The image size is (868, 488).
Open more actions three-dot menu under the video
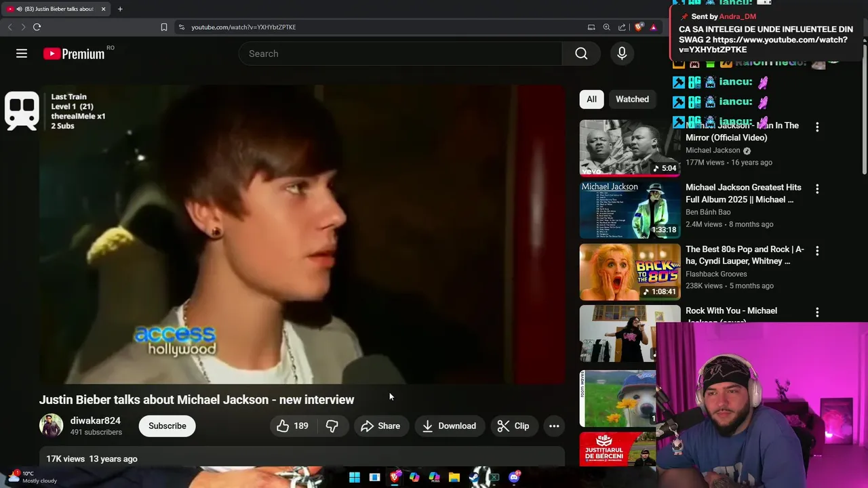(x=554, y=426)
